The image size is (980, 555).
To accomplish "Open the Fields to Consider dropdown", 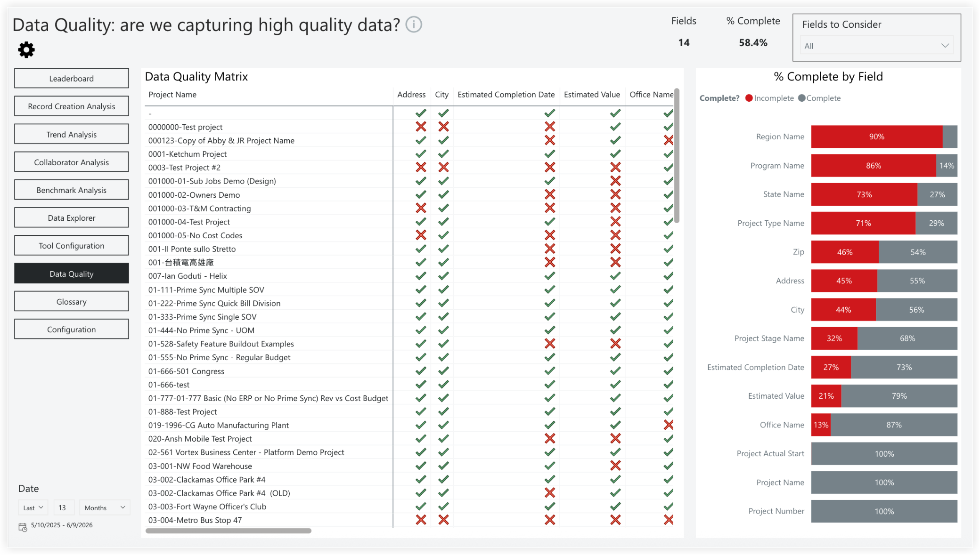I will coord(876,46).
